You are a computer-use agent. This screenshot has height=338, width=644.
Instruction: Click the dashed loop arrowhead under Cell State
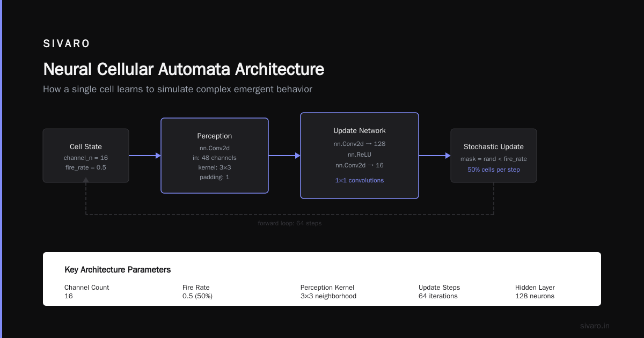[x=86, y=180]
